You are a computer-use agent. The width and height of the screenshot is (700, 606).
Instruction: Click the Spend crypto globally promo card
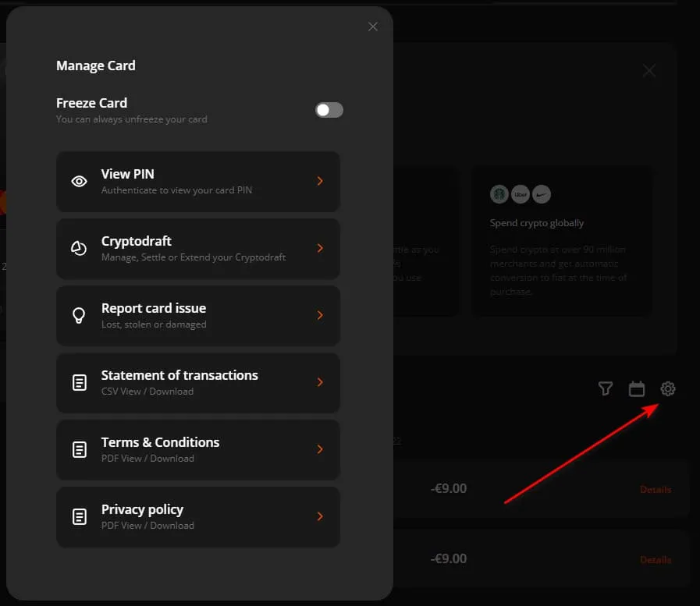point(562,242)
